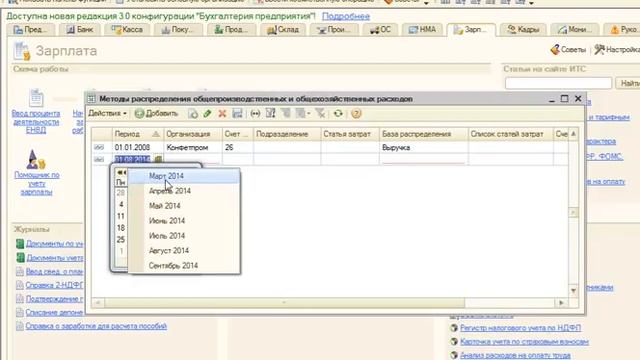Click the save (floppy disk) toolbar icon
Screen dimensions: 640x360
(x=237, y=113)
